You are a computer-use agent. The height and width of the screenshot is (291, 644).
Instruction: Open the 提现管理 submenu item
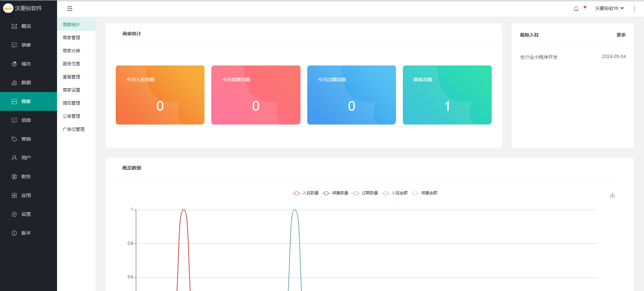(x=76, y=103)
